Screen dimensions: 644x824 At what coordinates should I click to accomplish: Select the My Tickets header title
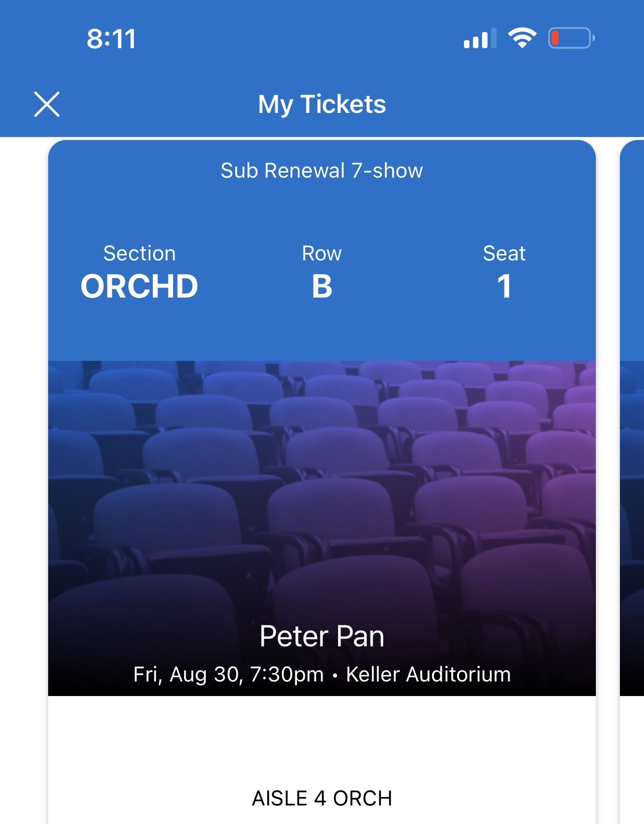[x=322, y=104]
